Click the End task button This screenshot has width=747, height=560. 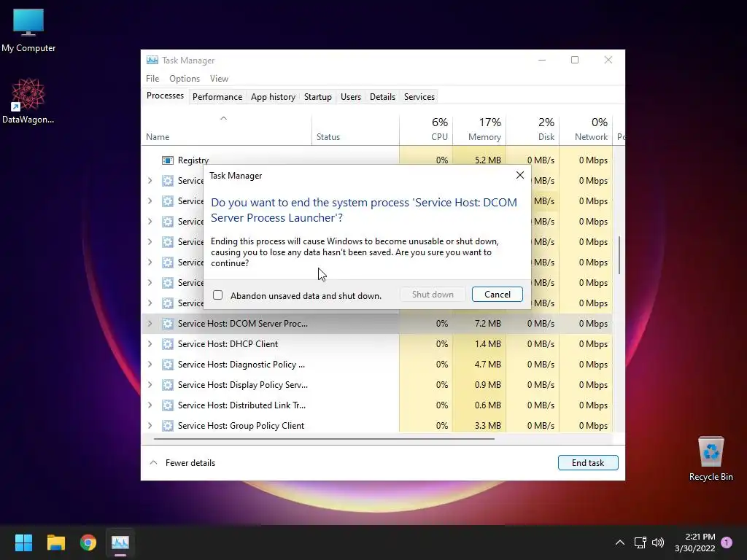[588, 463]
